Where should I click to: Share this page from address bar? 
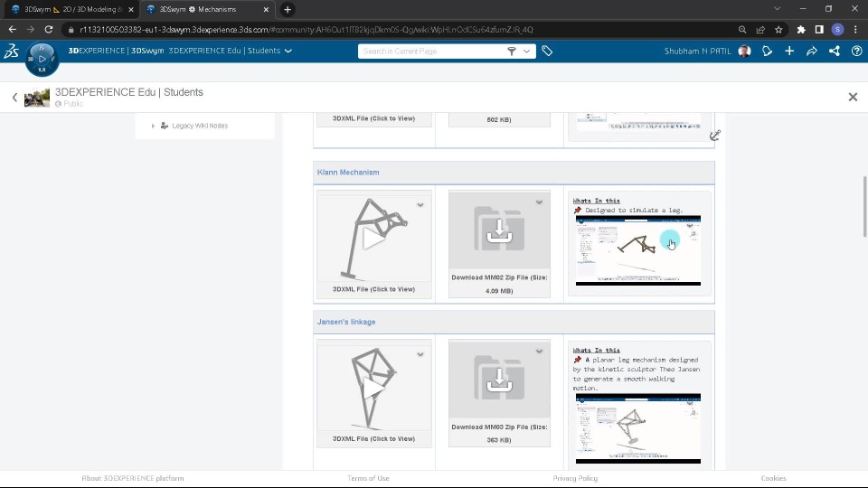tap(760, 29)
